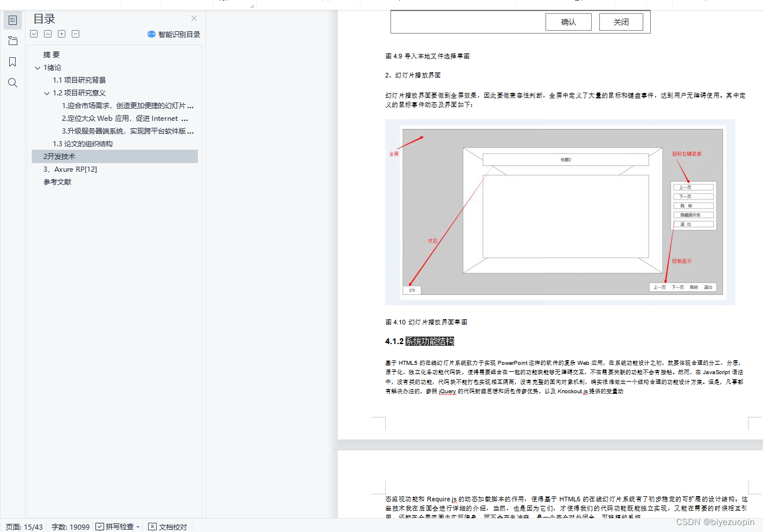Open the 目录 (table of contents) panel icon
Image resolution: width=763 pixels, height=532 pixels.
(x=12, y=20)
